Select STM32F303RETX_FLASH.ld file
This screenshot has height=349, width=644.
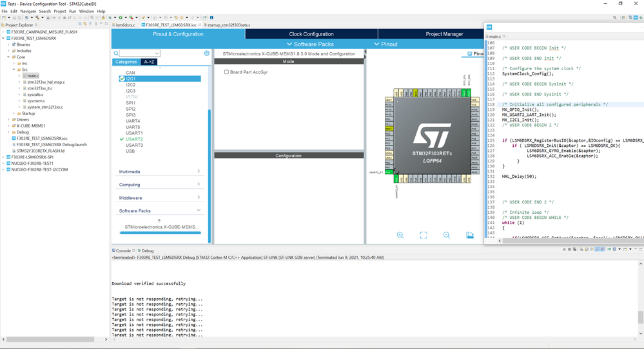pyautogui.click(x=40, y=151)
